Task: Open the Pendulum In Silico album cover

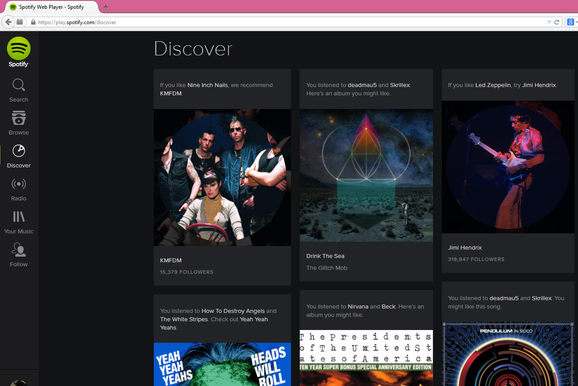Action: [508, 354]
